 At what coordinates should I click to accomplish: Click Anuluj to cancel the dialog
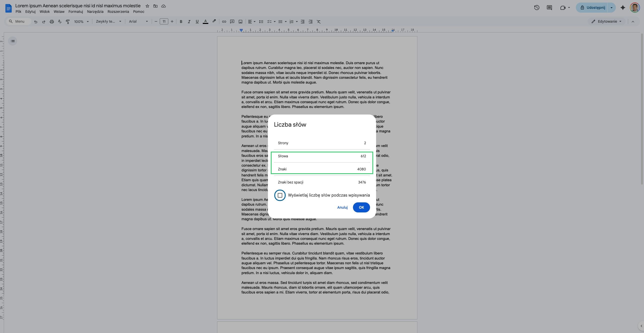[x=342, y=207]
